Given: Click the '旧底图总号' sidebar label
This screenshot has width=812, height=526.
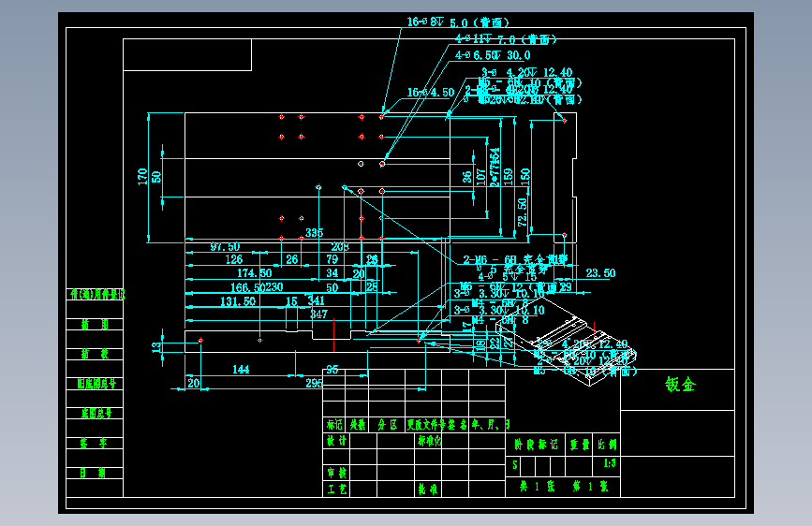Looking at the screenshot, I should pyautogui.click(x=96, y=384).
